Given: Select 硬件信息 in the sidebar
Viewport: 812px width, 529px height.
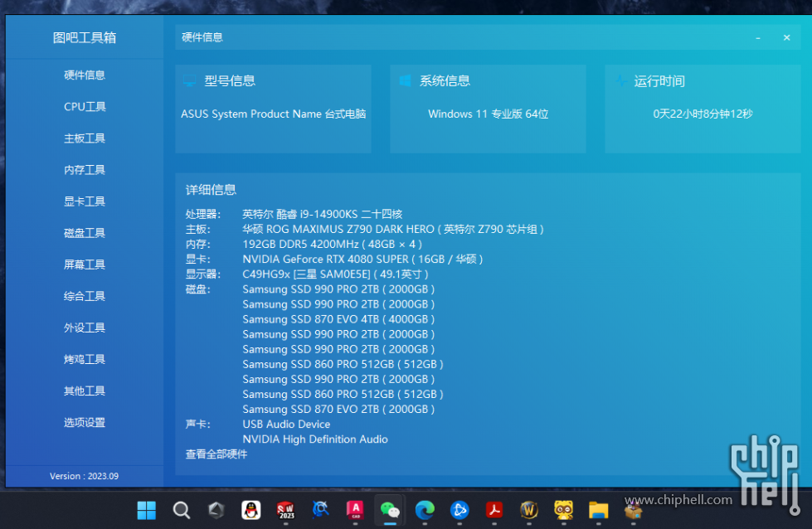Looking at the screenshot, I should [x=85, y=75].
